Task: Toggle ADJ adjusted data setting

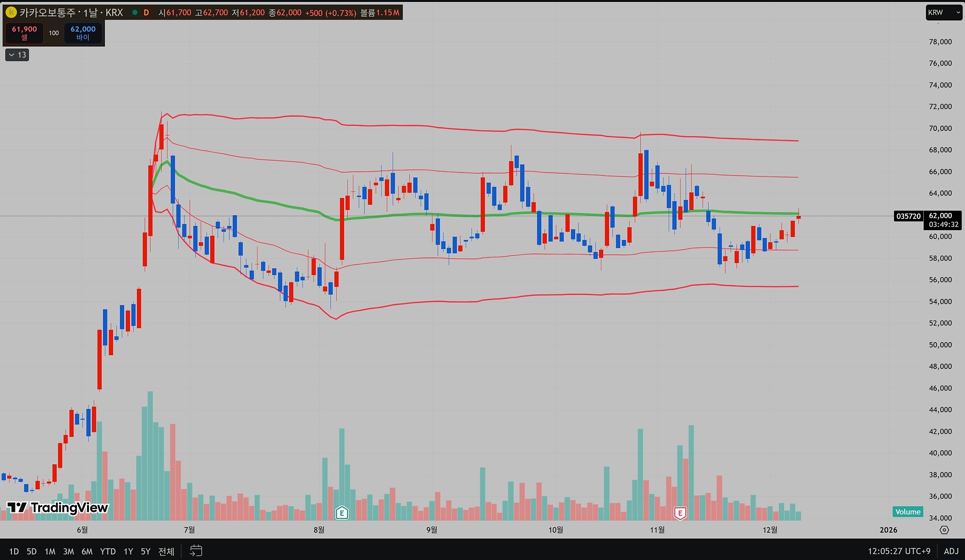Action: [951, 551]
